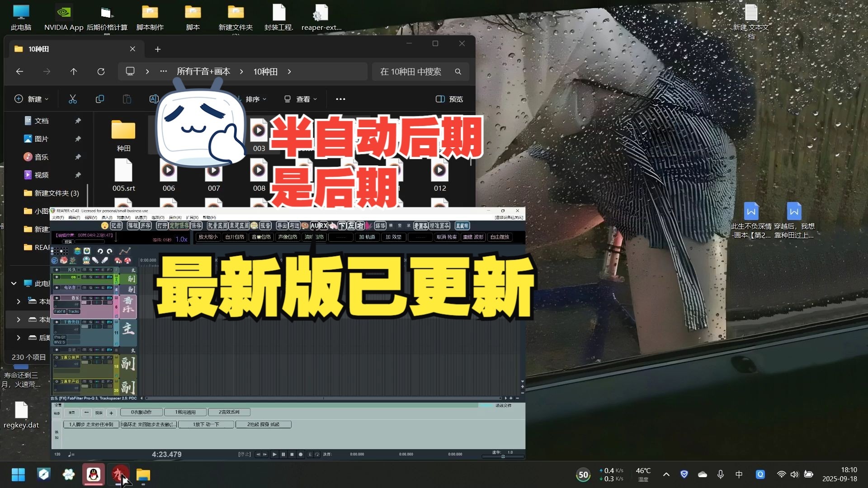The width and height of the screenshot is (868, 488).
Task: Click the REAPER transport play button
Action: click(x=274, y=455)
